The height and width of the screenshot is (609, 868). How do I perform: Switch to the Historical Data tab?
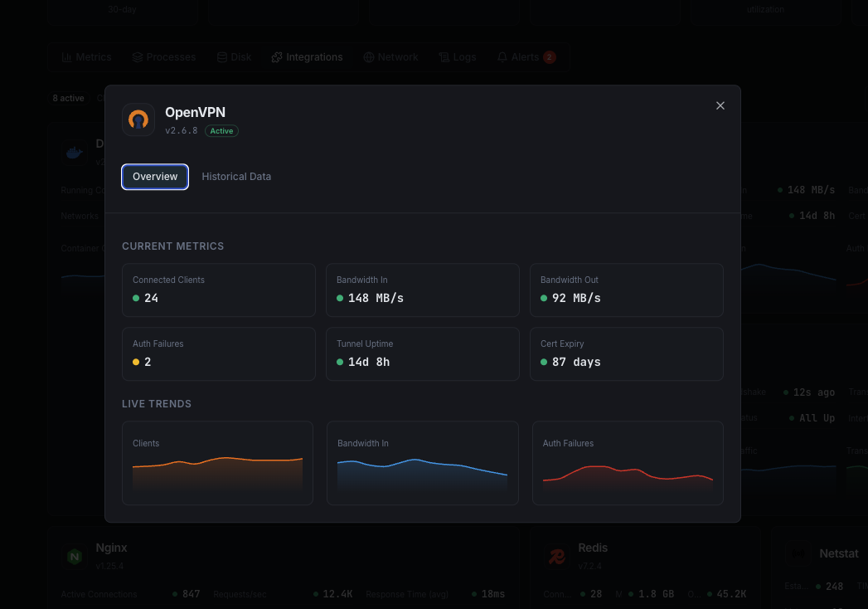point(236,177)
